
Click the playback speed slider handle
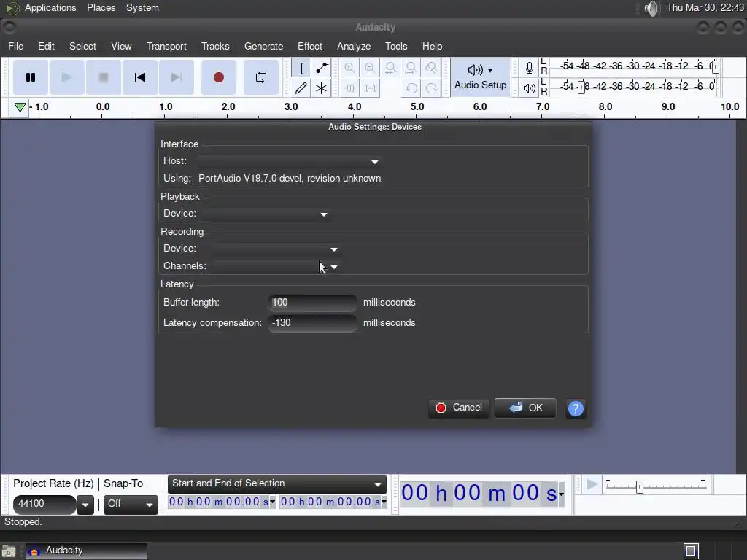pyautogui.click(x=639, y=486)
